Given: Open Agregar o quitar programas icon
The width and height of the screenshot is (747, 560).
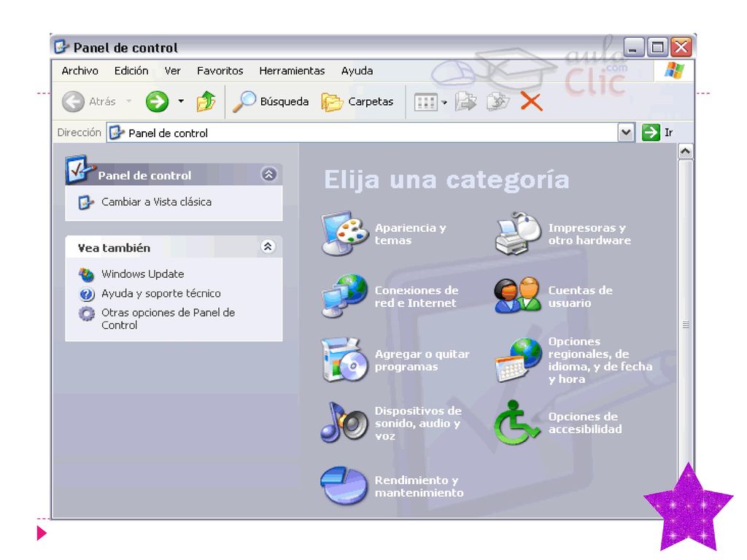Looking at the screenshot, I should point(345,360).
